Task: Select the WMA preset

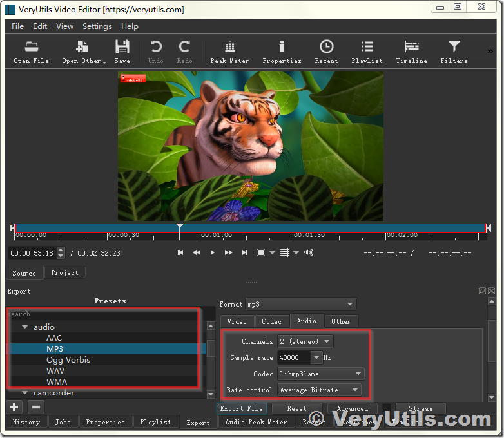Action: click(57, 382)
